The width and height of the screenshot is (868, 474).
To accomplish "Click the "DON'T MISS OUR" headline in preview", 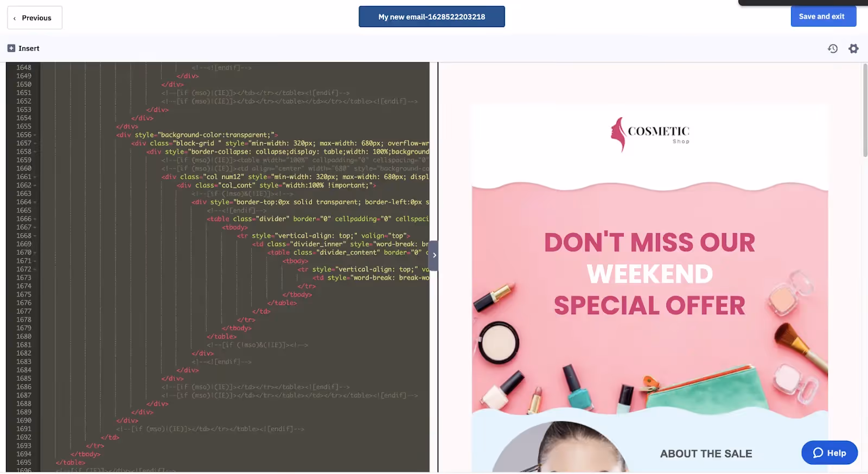I will click(x=649, y=243).
